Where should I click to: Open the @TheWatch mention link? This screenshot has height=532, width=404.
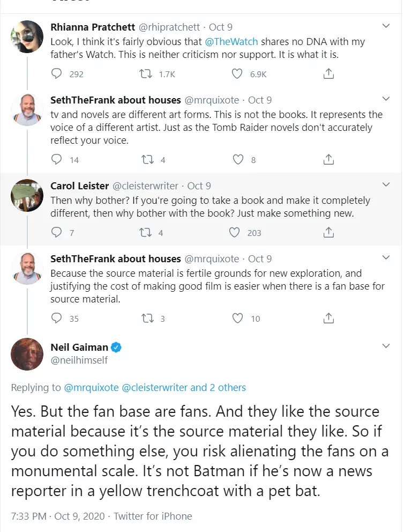[231, 41]
